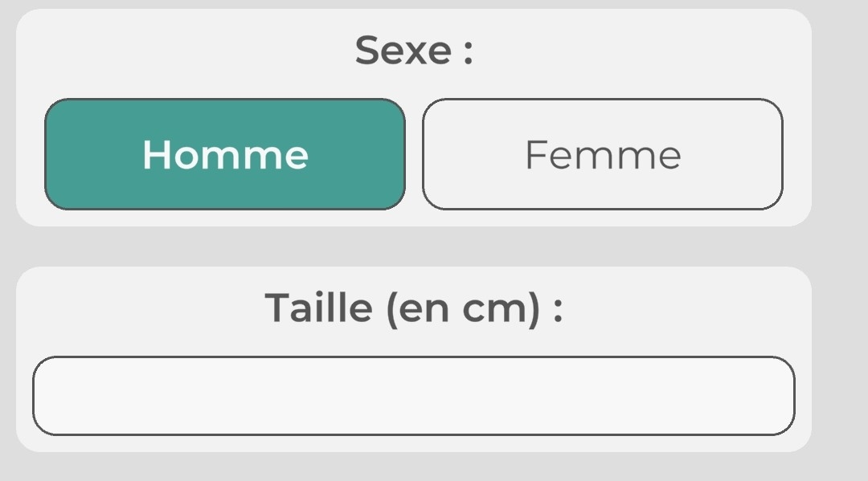Select the Homme option
868x481 pixels.
tap(225, 154)
